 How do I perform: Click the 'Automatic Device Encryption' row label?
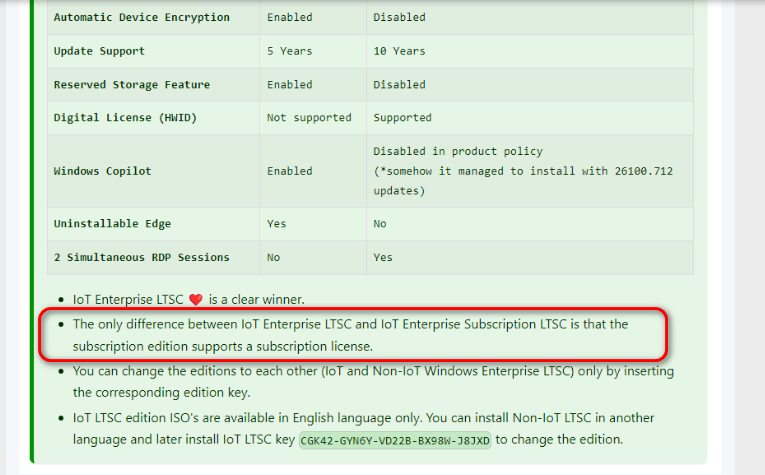coord(141,17)
